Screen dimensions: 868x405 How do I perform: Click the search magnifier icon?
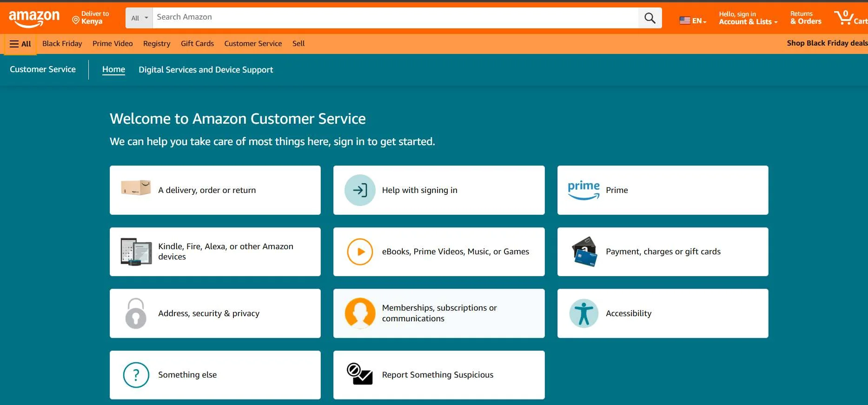[649, 18]
